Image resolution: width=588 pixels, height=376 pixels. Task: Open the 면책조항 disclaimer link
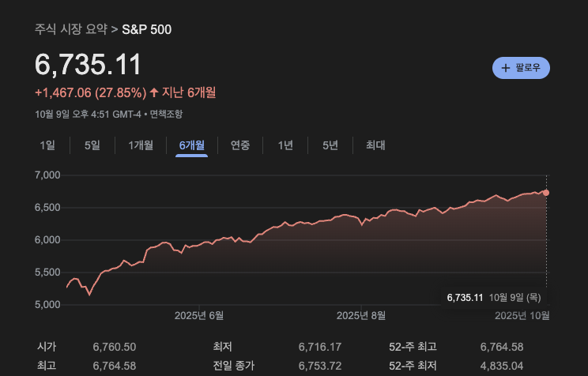point(166,115)
